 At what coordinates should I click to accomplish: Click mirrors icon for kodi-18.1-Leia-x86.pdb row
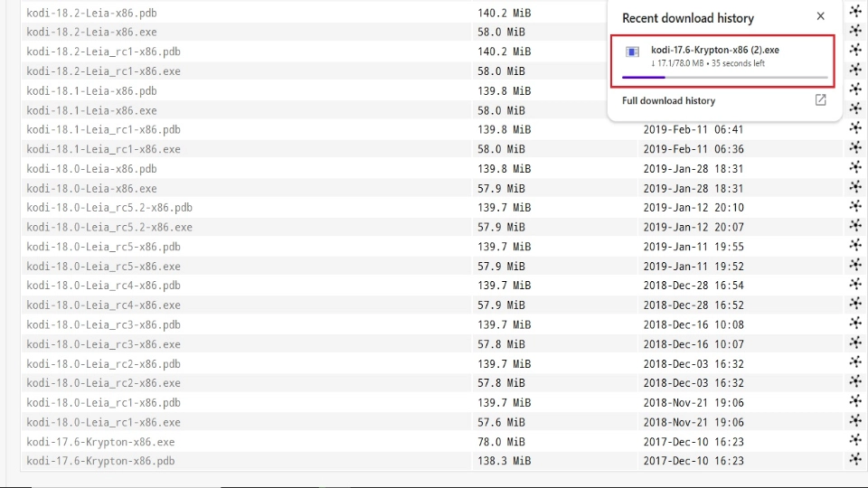[x=856, y=89]
